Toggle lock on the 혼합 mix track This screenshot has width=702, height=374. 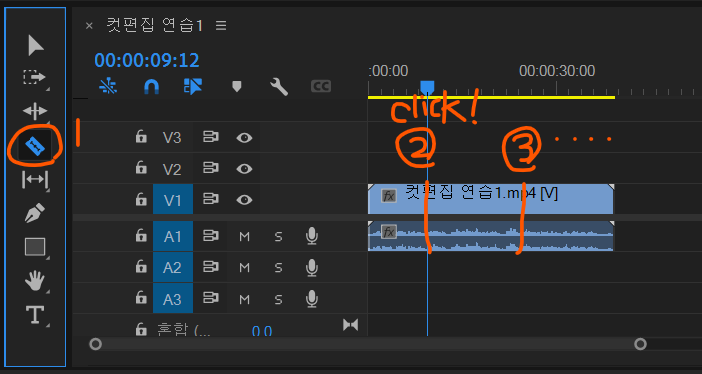141,329
